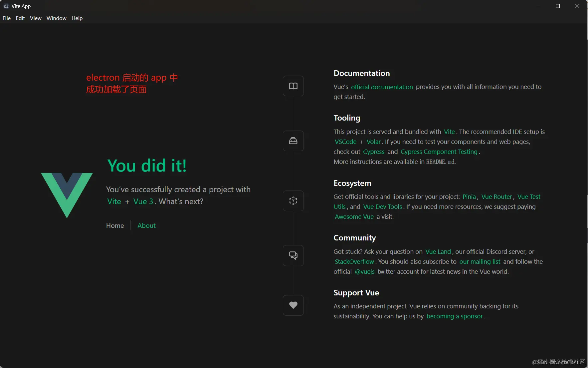Open the Vite link in the tagline

point(114,201)
